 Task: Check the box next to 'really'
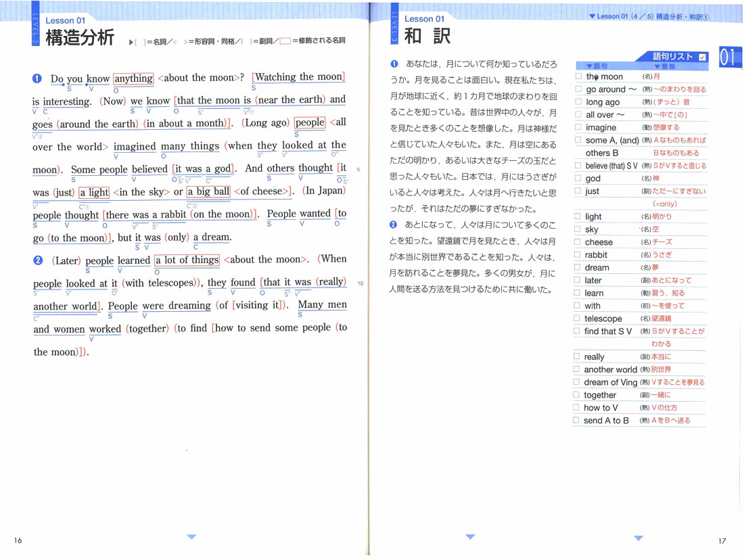tap(576, 356)
